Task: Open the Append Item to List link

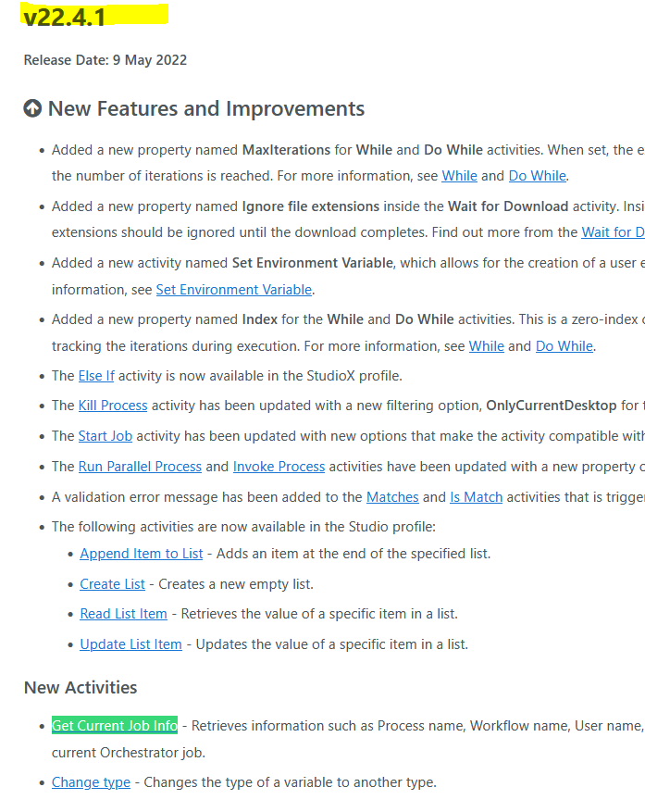Action: click(142, 554)
